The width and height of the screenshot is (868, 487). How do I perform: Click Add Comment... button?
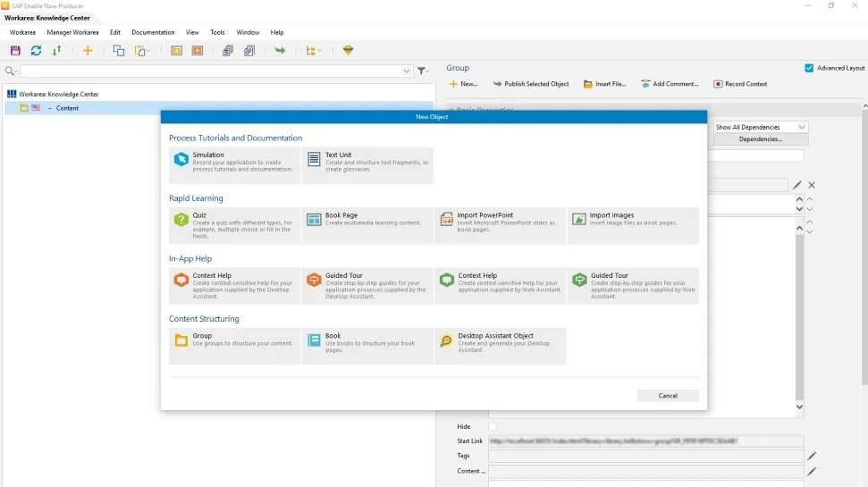coord(670,84)
